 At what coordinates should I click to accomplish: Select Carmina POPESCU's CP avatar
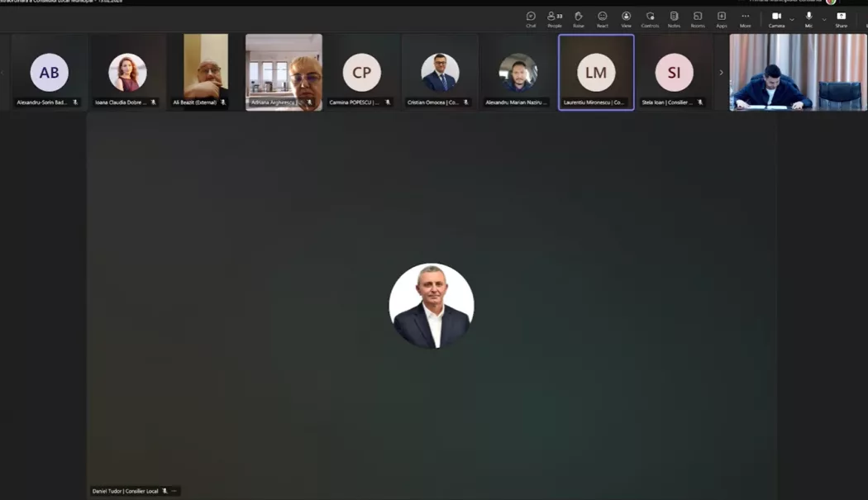point(361,73)
